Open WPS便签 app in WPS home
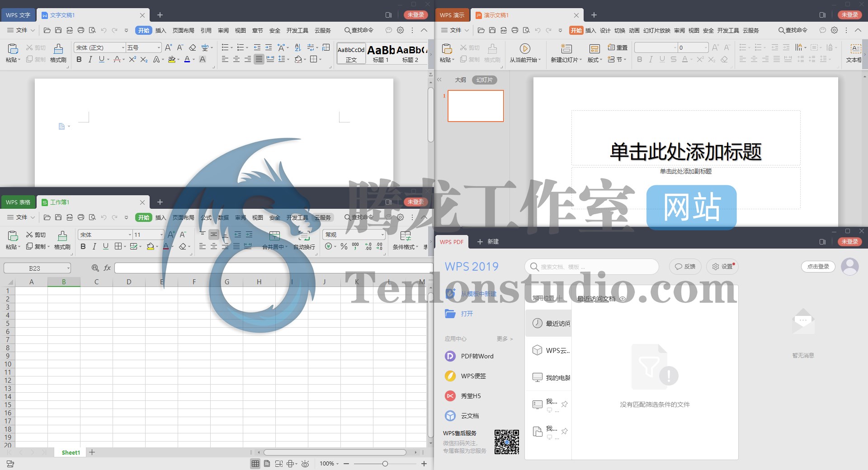The width and height of the screenshot is (868, 470). [466, 376]
